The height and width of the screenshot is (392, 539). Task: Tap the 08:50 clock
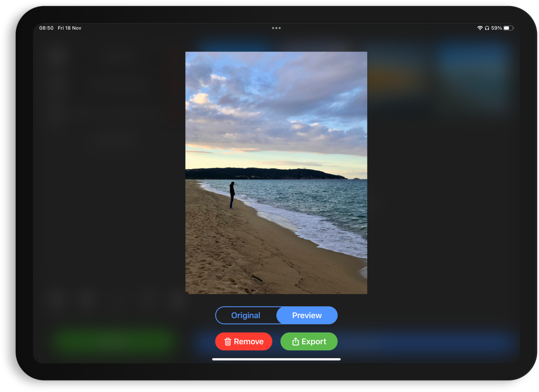pyautogui.click(x=46, y=28)
